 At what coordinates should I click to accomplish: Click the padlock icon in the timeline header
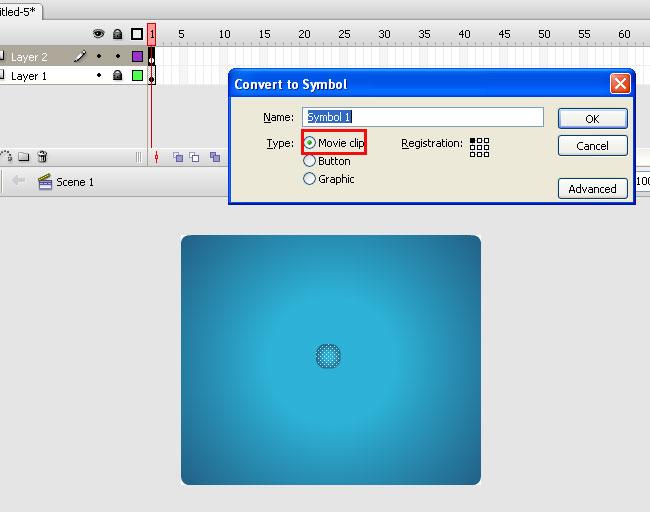pyautogui.click(x=118, y=34)
